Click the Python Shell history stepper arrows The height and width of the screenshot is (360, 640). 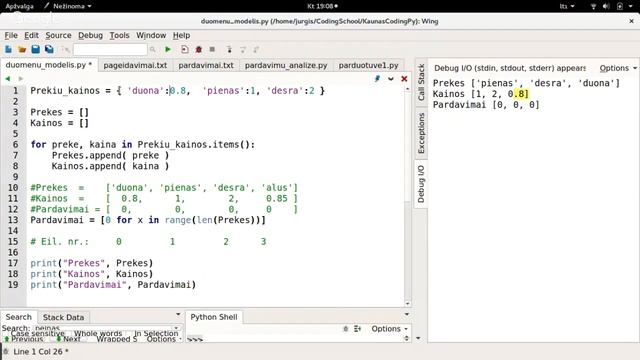[x=407, y=338]
